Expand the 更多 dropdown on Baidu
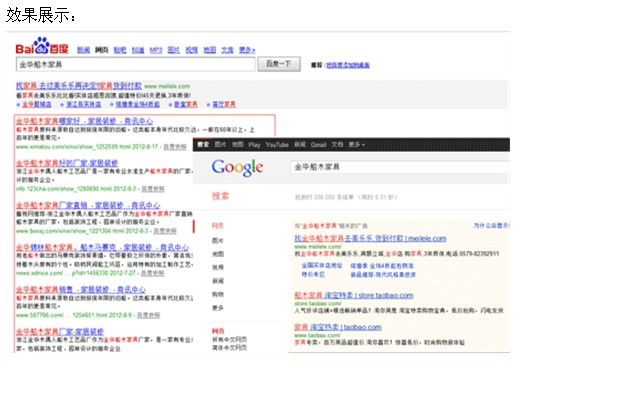 [x=247, y=50]
